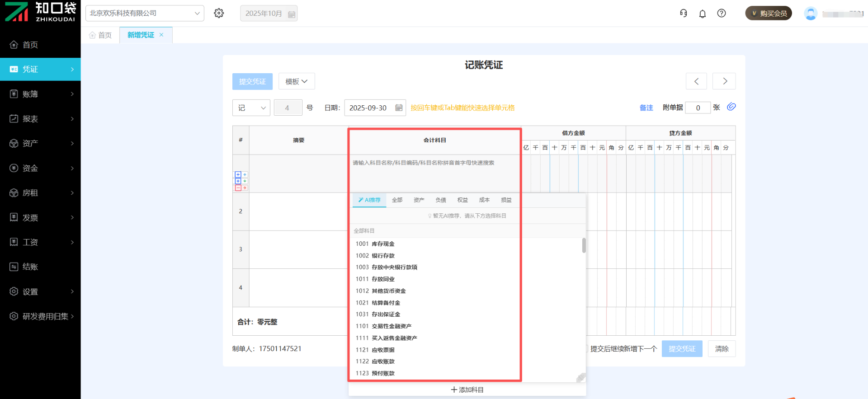This screenshot has height=399, width=868.
Task: Switch to the 资产 subject tab
Action: [x=419, y=200]
